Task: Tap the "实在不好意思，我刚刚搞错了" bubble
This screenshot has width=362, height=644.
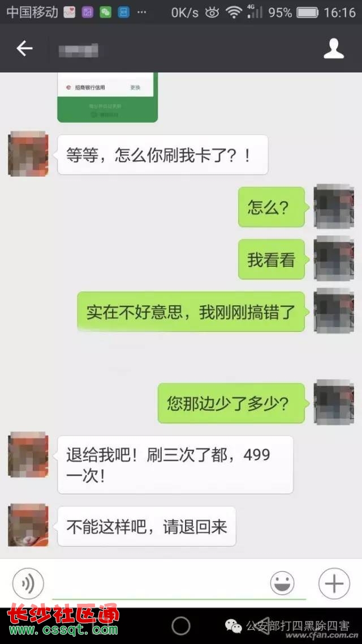Action: (191, 312)
